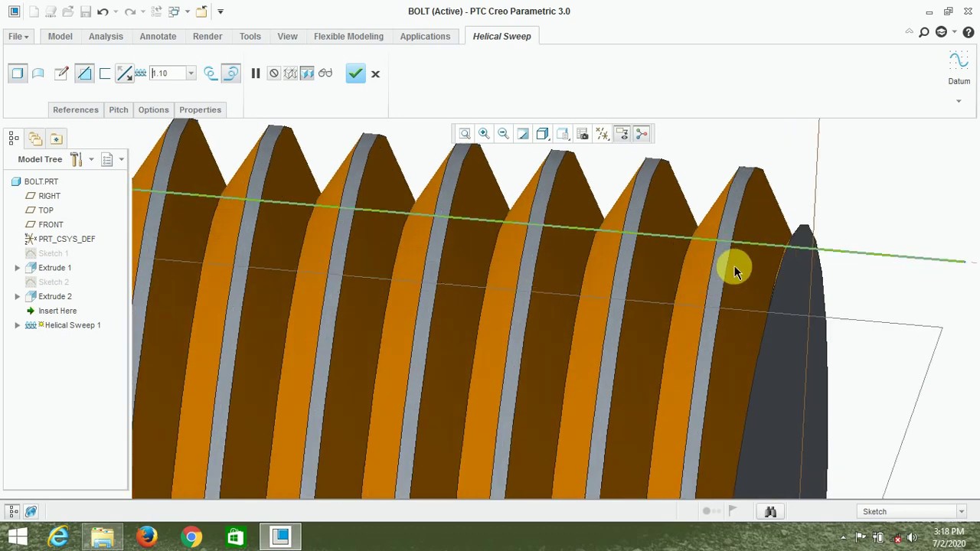Open the Datum Display Filters icon
Viewport: 980px width, 551px height.
click(x=603, y=134)
